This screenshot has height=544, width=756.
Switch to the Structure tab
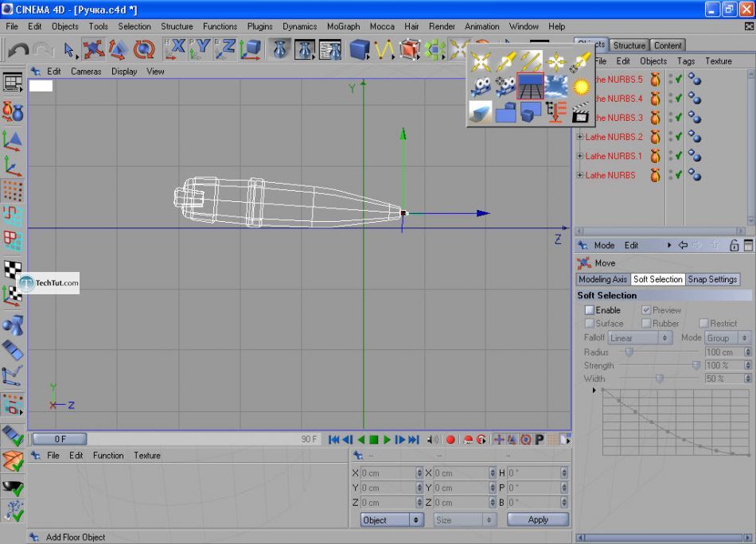tap(629, 45)
